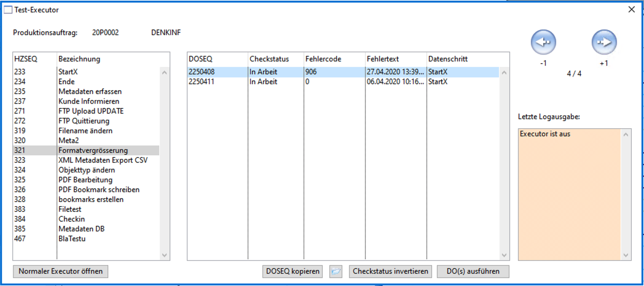Close the Test-Executor window
644x286 pixels.
[631, 10]
